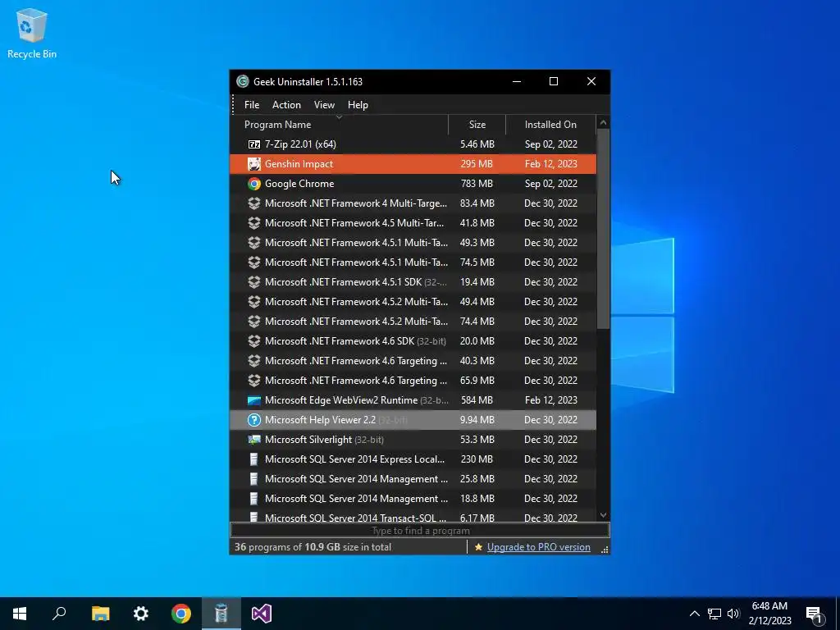Viewport: 840px width, 630px height.
Task: Open the Help menu
Action: point(358,105)
